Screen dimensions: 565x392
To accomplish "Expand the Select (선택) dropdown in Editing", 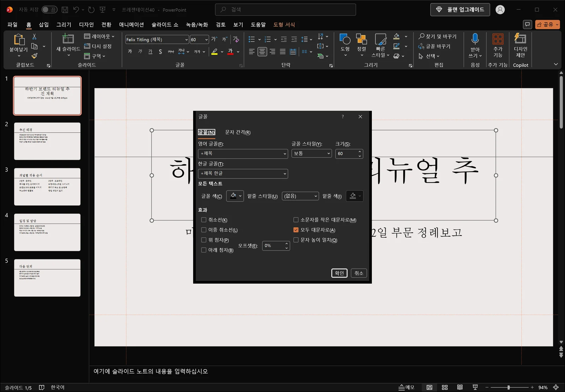I will (429, 56).
